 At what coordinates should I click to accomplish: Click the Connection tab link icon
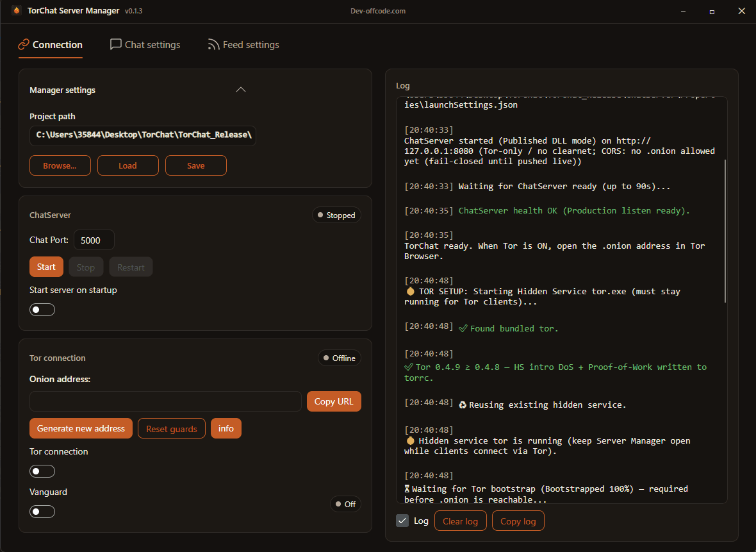[24, 44]
